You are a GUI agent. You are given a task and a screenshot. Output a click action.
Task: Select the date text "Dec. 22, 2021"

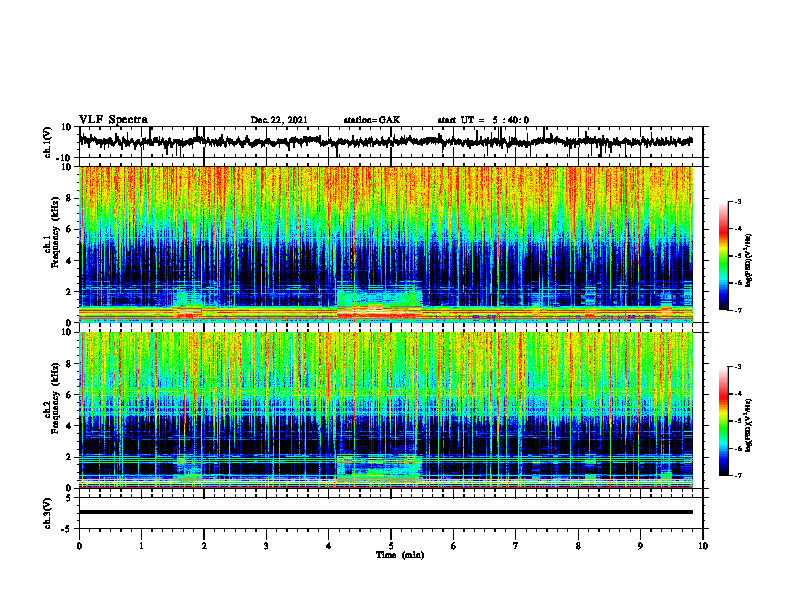tap(279, 120)
